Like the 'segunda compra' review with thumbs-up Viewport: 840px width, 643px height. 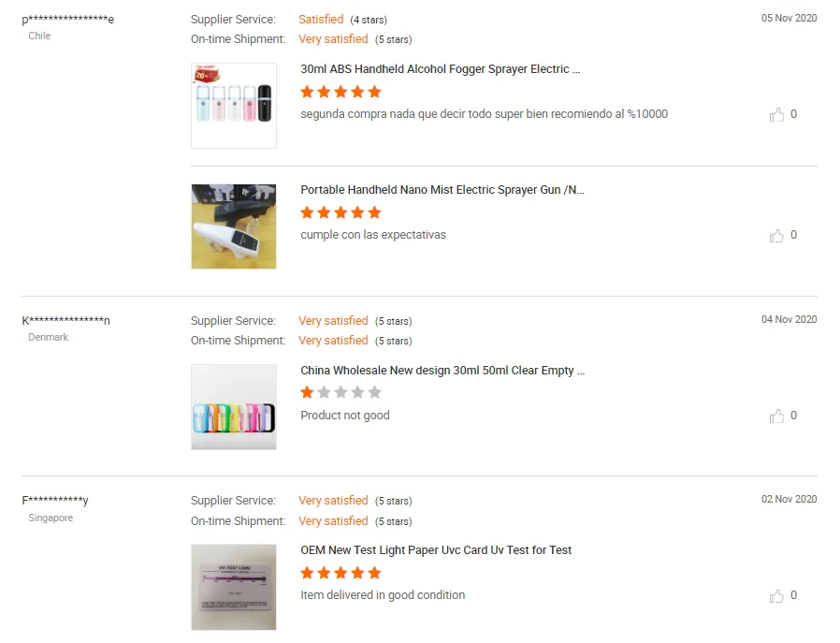[x=776, y=115]
